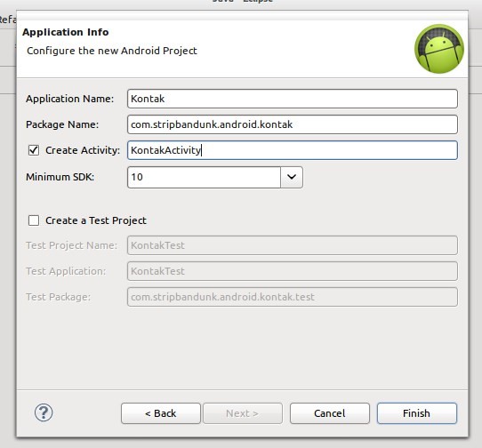Click 'Configure the new Android Project' text
Screen dimensions: 482x448
tap(112, 51)
